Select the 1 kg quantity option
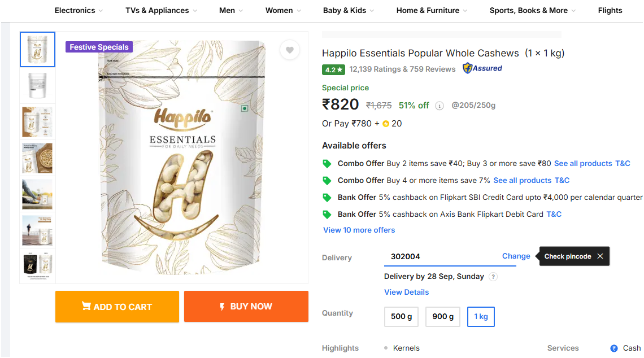This screenshot has height=358, width=644. click(481, 317)
